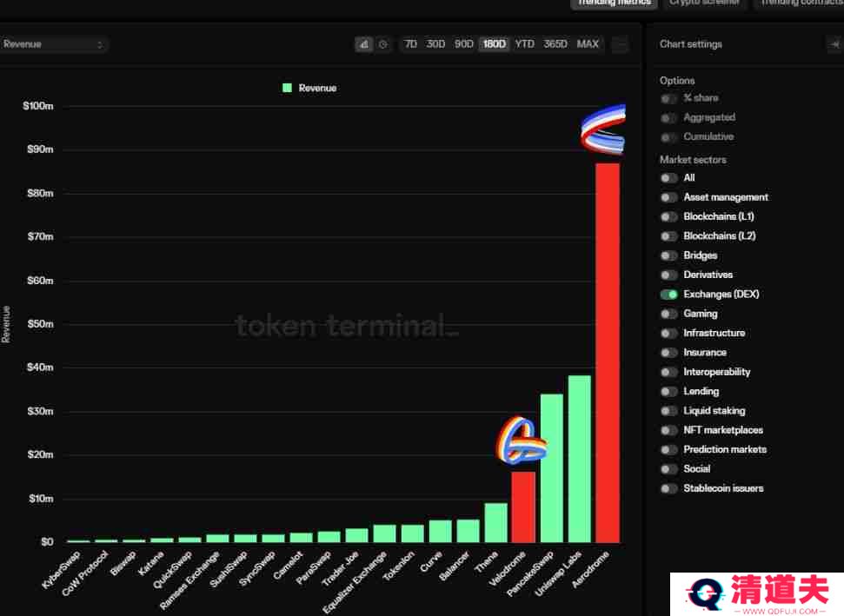Viewport: 844px width, 616px height.
Task: Click the Thena revenue bar
Action: click(495, 523)
